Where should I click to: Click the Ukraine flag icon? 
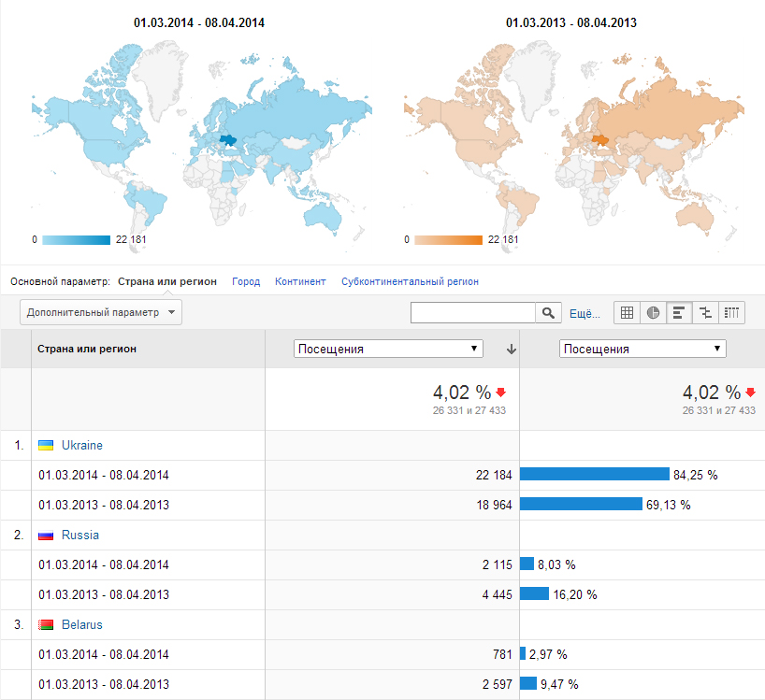point(45,446)
